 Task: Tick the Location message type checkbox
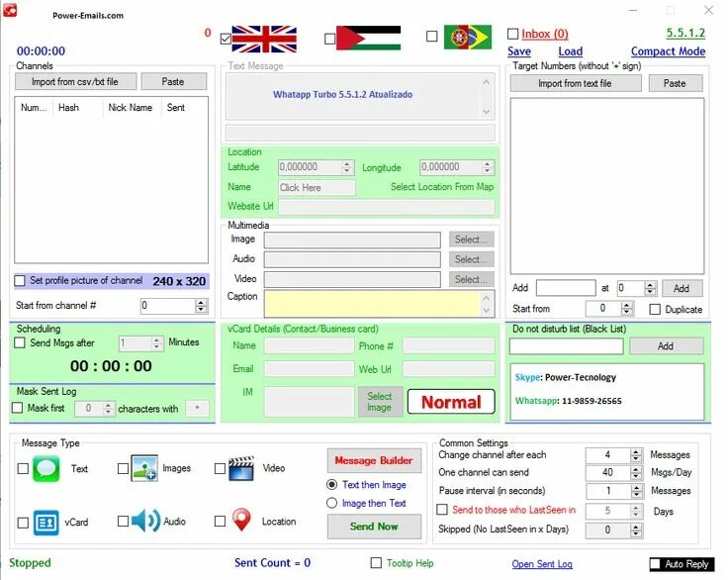coord(220,521)
